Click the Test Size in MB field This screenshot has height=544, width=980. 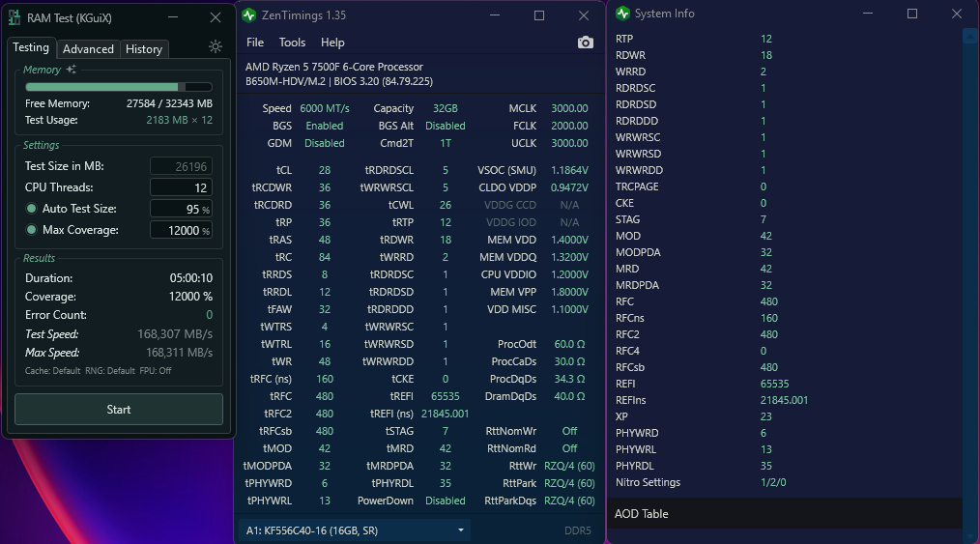click(x=182, y=166)
